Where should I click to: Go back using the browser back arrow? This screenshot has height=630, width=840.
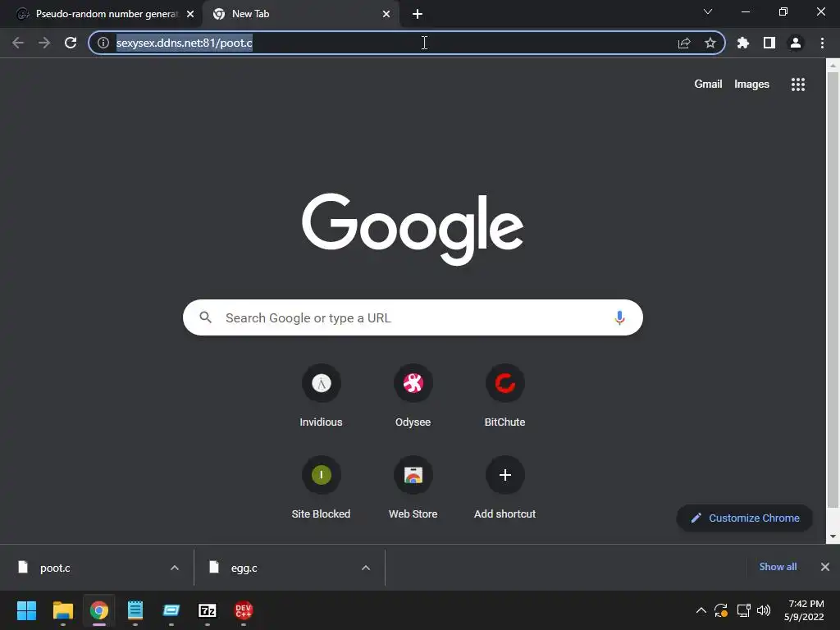tap(18, 43)
